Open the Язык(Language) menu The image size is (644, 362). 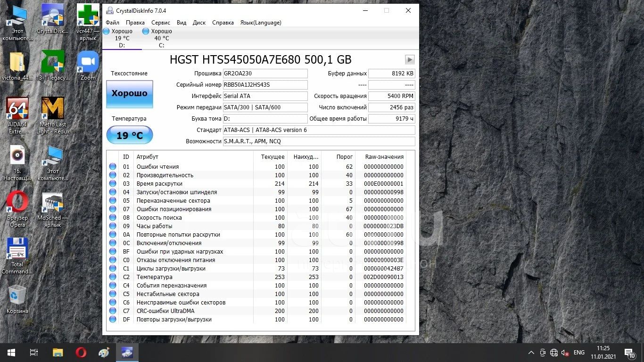click(x=261, y=23)
